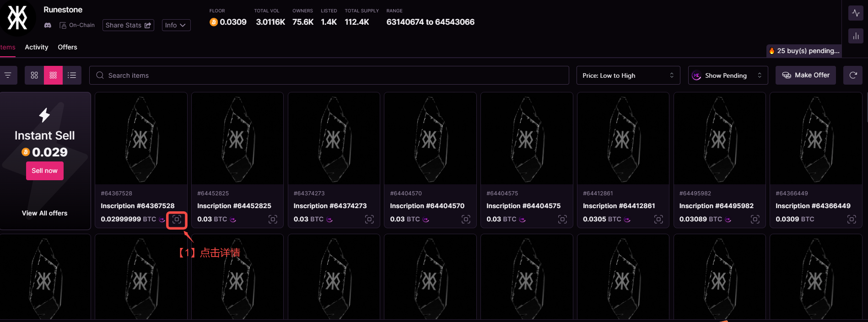868x322 pixels.
Task: Select the Inscription #64452825 thumbnail
Action: pyautogui.click(x=237, y=139)
